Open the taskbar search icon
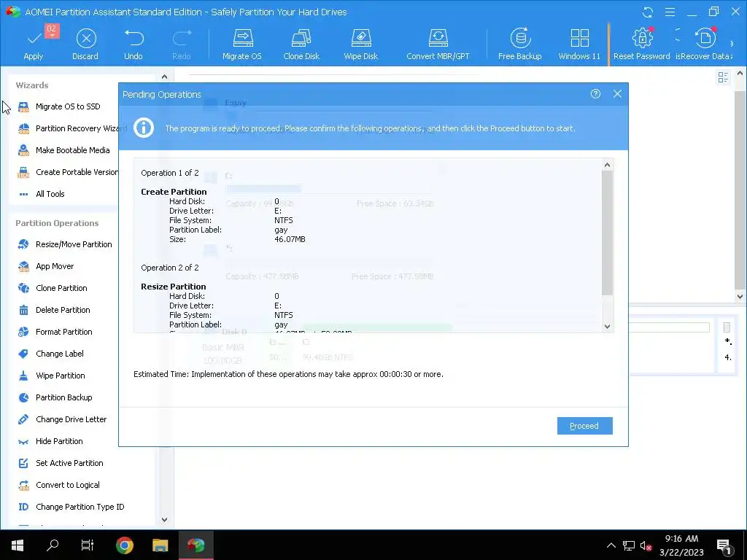Viewport: 747px width, 560px height. point(53,545)
